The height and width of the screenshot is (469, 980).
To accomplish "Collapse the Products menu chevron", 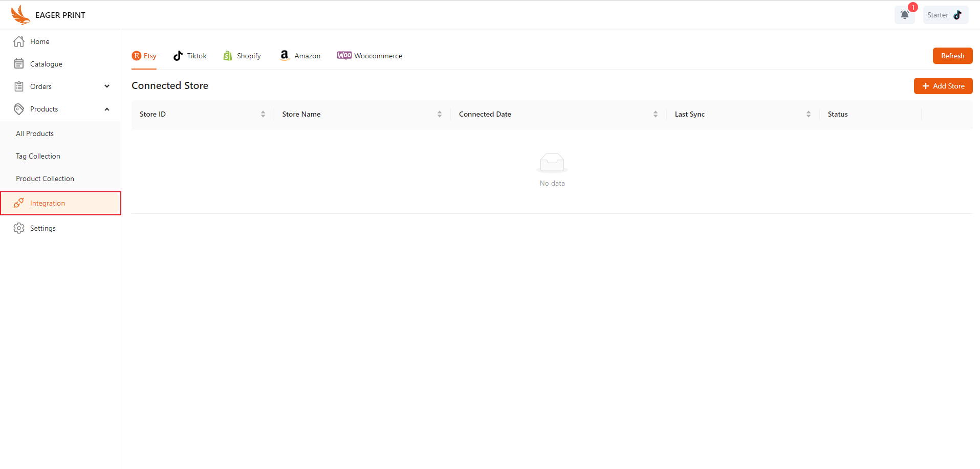I will 107,109.
